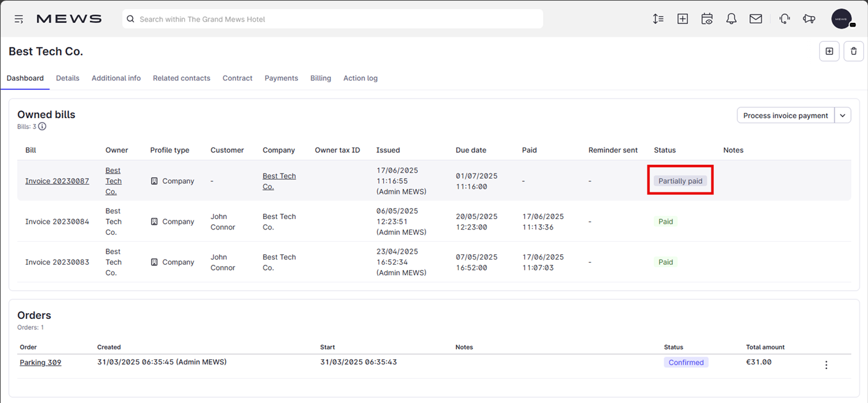Viewport: 868px width, 403px height.
Task: Click due date 01/07/2025 11:16:00
Action: 476,181
